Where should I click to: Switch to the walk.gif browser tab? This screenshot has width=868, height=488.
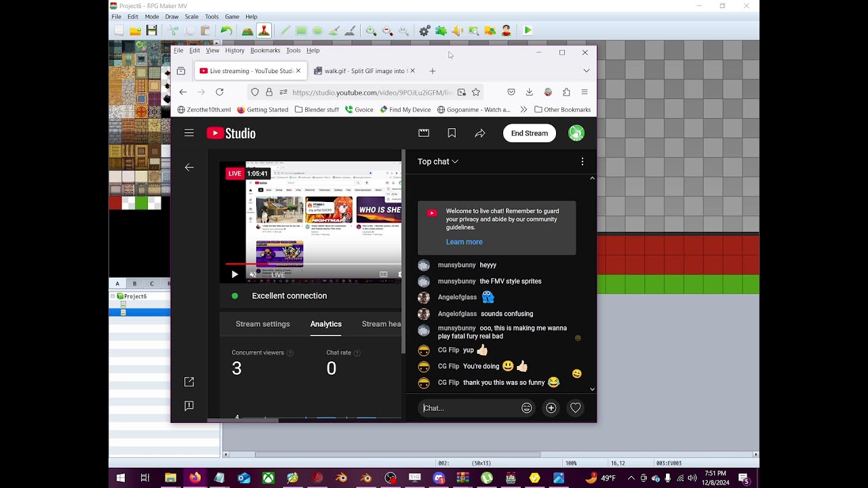point(364,70)
